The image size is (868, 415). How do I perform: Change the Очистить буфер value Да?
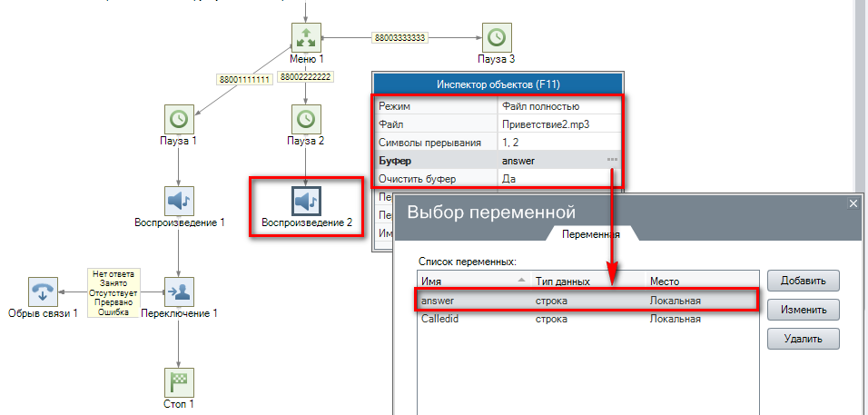pyautogui.click(x=557, y=179)
